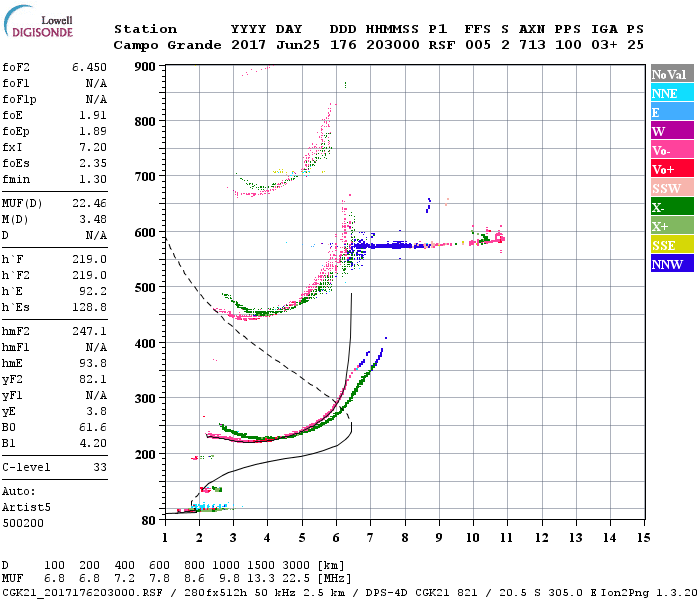Click the 7 MHz frequency axis label
Viewport: 700px width, 600px height.
pos(370,538)
